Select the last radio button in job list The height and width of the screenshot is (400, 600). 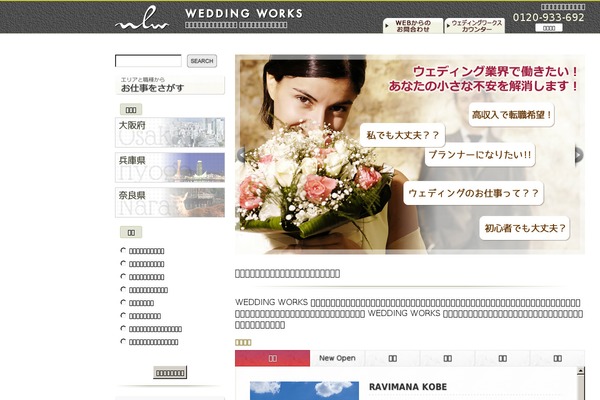tap(123, 341)
